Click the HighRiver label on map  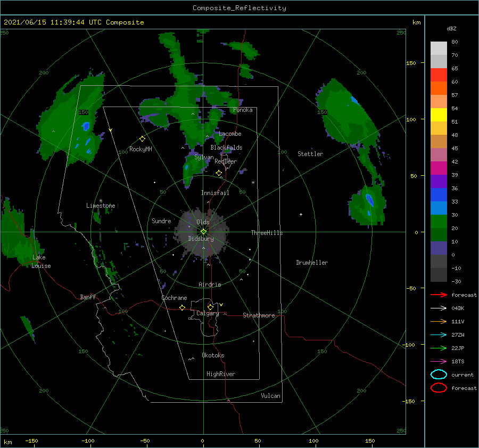click(x=221, y=374)
